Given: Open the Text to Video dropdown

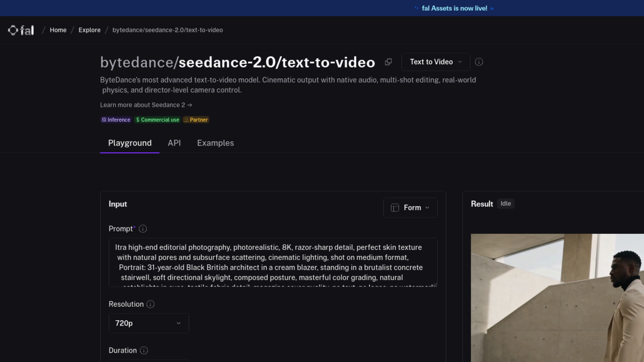Looking at the screenshot, I should [436, 62].
